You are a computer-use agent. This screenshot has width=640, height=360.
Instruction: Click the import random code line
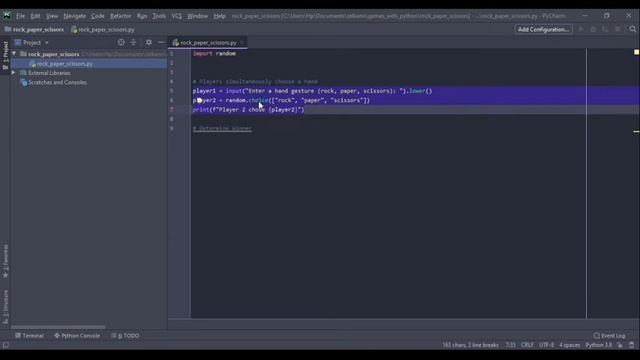click(214, 53)
